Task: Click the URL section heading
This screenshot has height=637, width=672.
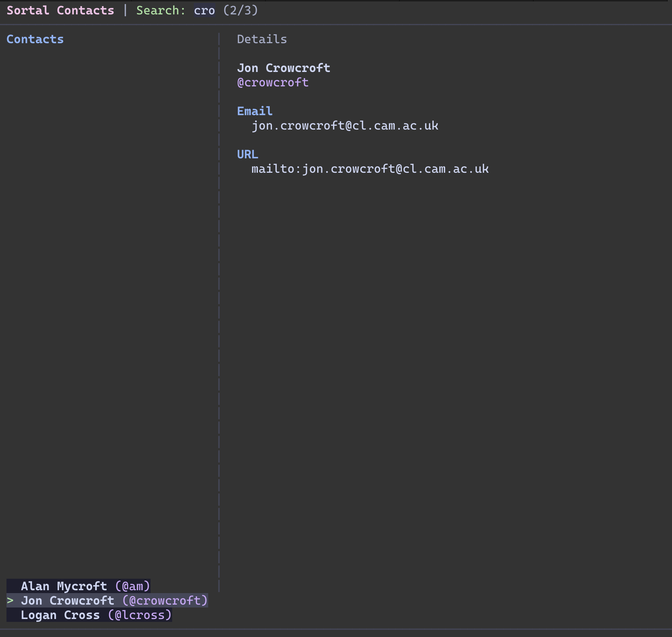Action: point(247,154)
